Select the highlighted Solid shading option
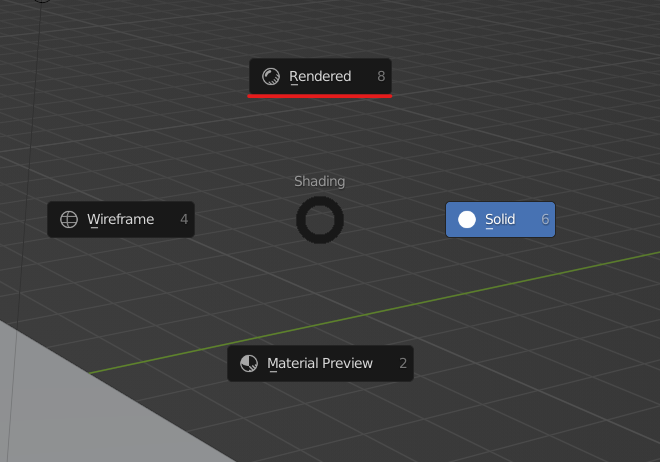This screenshot has width=660, height=462. pos(500,219)
